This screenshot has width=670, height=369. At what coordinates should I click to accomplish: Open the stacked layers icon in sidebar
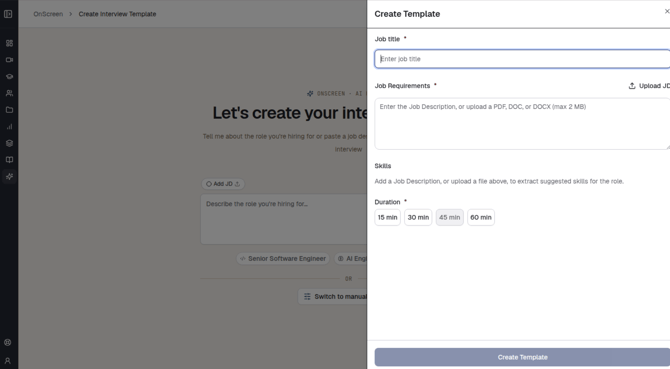click(x=9, y=143)
